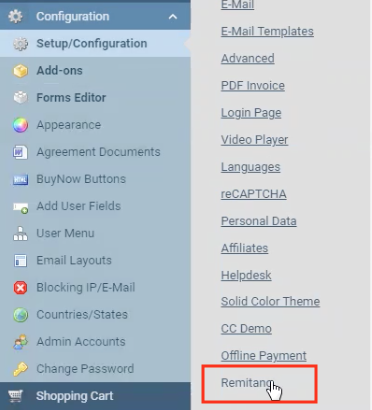Expand the Configuration section header
This screenshot has height=410, width=372.
click(95, 16)
